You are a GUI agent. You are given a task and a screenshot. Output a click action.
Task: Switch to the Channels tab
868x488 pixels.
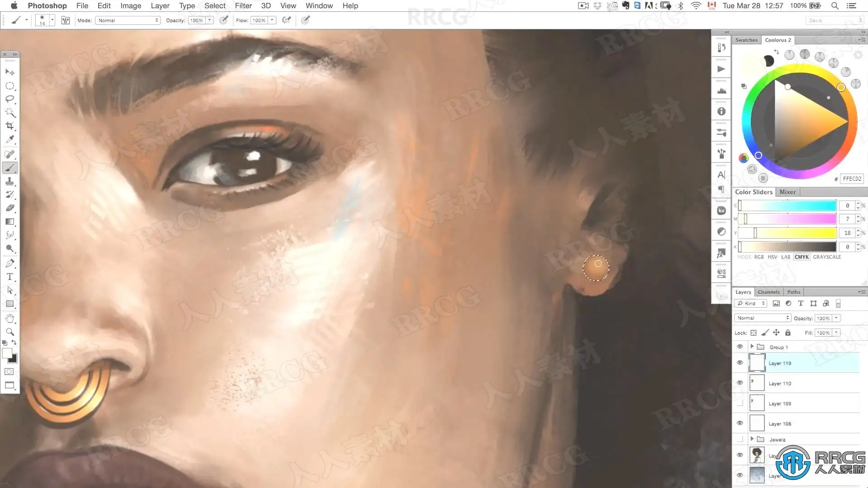[x=768, y=292]
